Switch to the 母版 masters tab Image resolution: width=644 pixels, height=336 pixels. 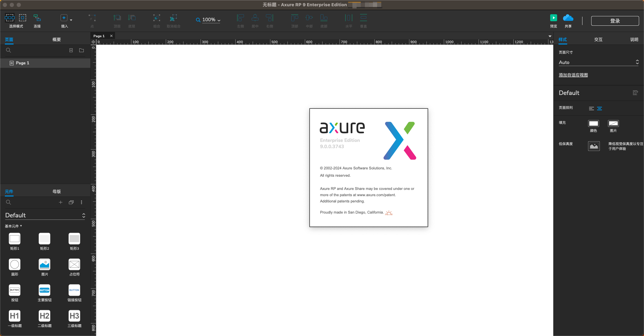(x=57, y=192)
